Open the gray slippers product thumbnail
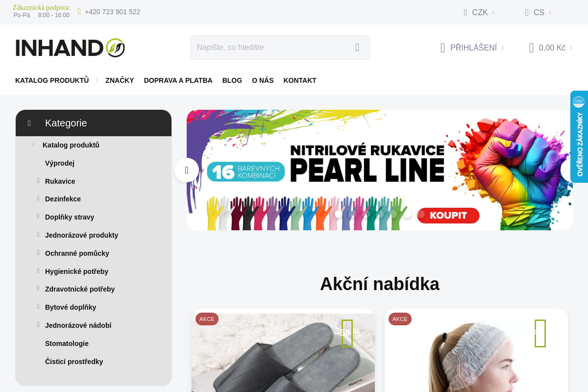The height and width of the screenshot is (392, 588). [x=283, y=353]
